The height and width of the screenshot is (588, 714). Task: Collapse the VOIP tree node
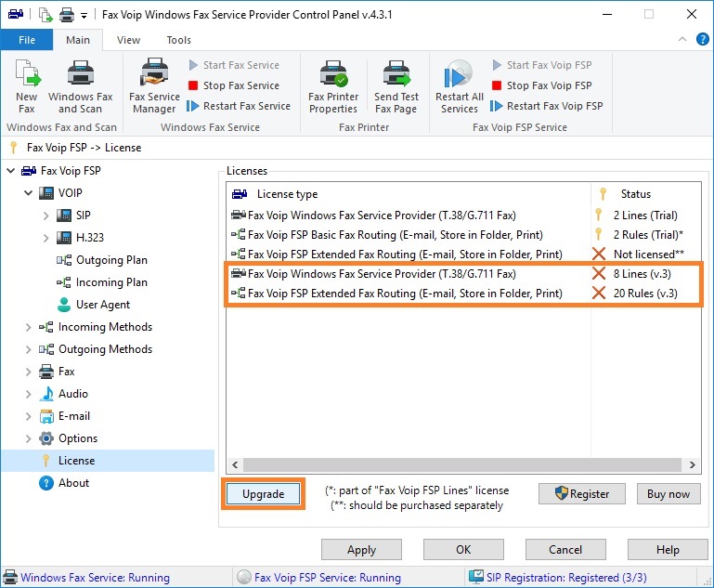point(28,193)
